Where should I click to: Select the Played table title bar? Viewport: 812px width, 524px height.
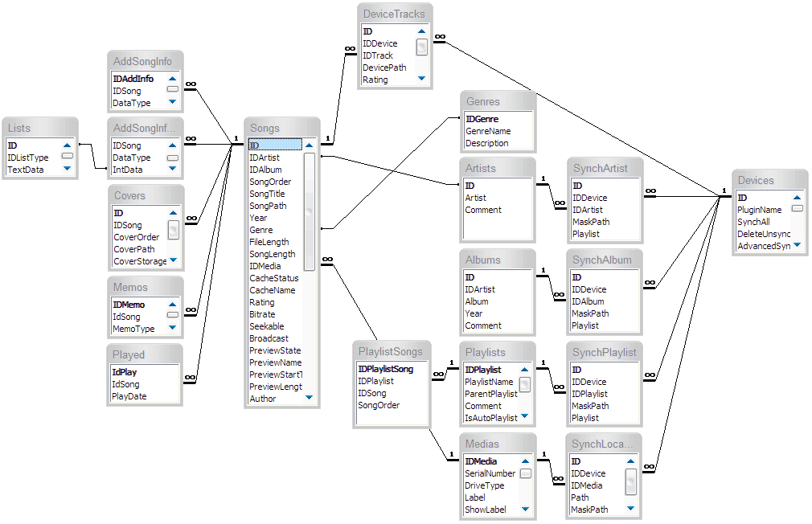pyautogui.click(x=145, y=354)
